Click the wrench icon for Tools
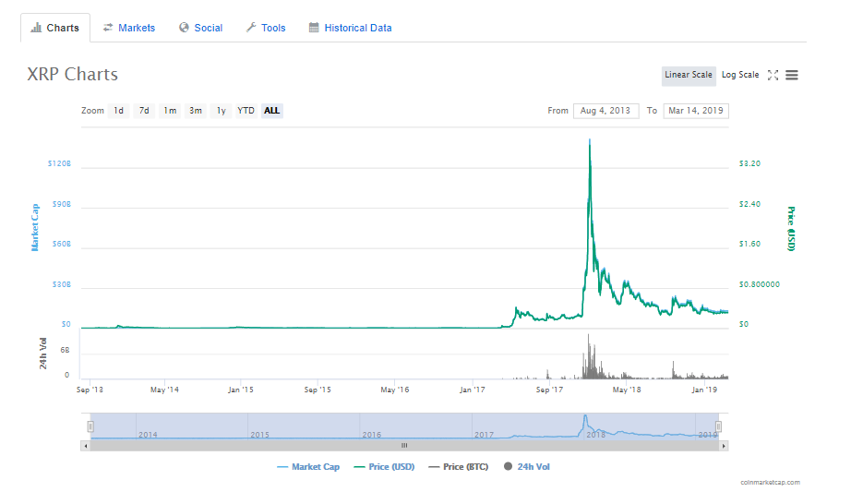The height and width of the screenshot is (504, 851). (251, 27)
